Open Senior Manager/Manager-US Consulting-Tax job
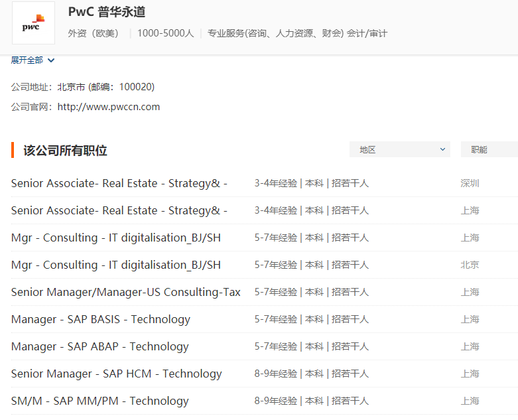This screenshot has width=518, height=420. 126,292
